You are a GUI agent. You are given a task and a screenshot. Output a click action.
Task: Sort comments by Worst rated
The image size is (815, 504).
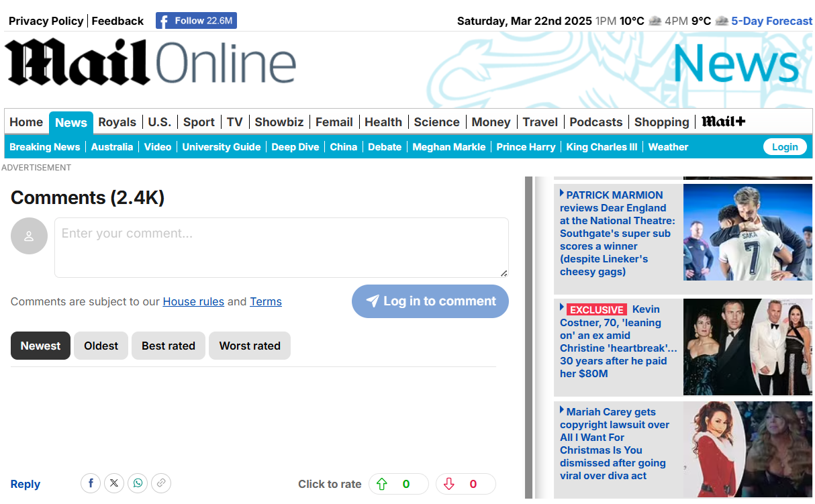coord(250,346)
